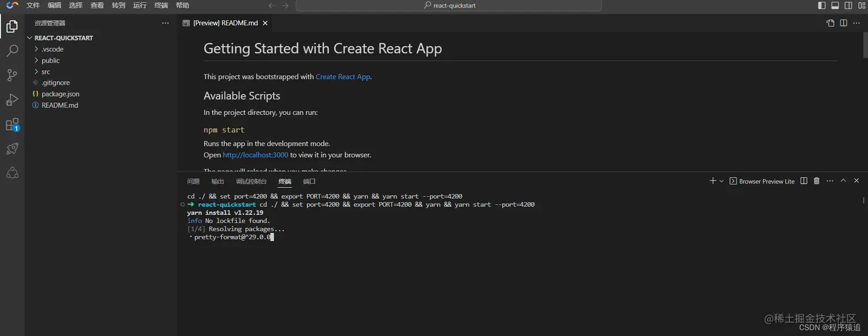The height and width of the screenshot is (336, 868).
Task: Open the 运行 menu
Action: tap(139, 6)
